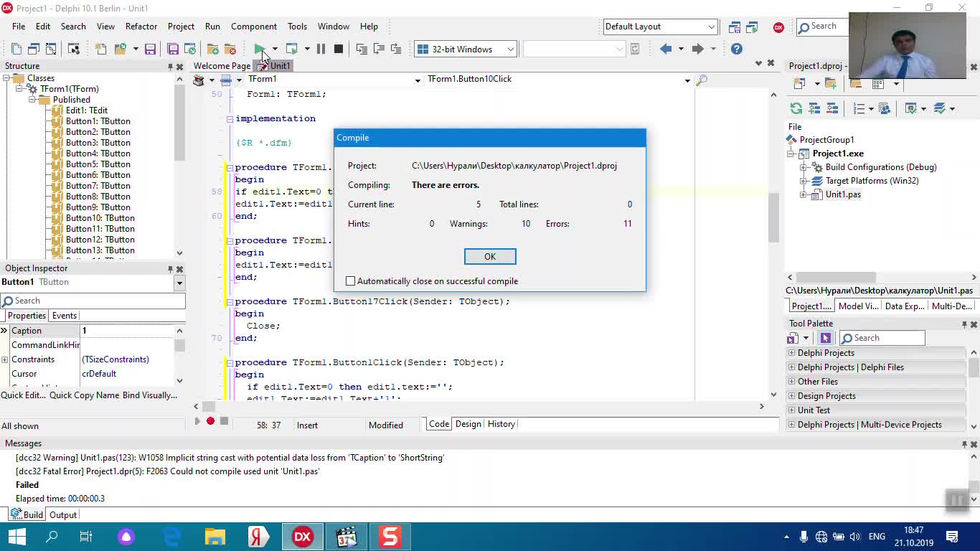Open DX Delphi app in taskbar

click(303, 537)
